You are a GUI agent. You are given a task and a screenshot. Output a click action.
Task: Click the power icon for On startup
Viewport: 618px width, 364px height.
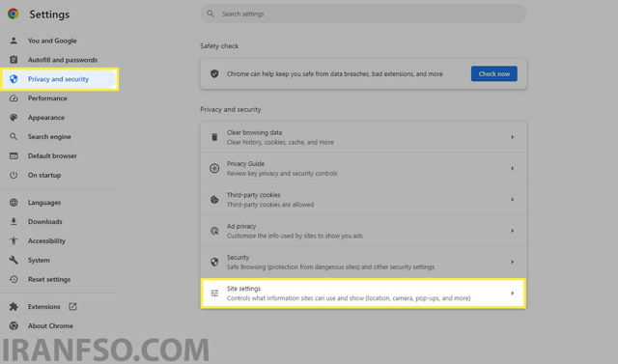pyautogui.click(x=14, y=175)
